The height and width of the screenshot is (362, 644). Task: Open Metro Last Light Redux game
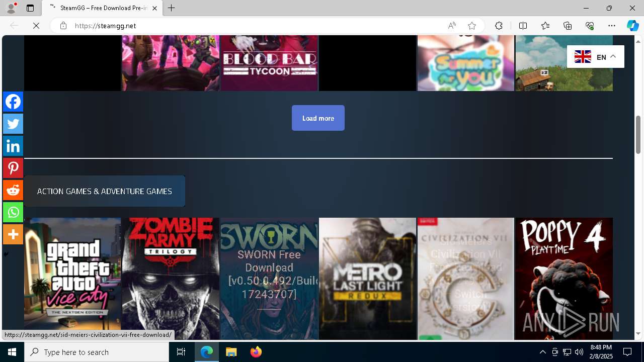367,279
